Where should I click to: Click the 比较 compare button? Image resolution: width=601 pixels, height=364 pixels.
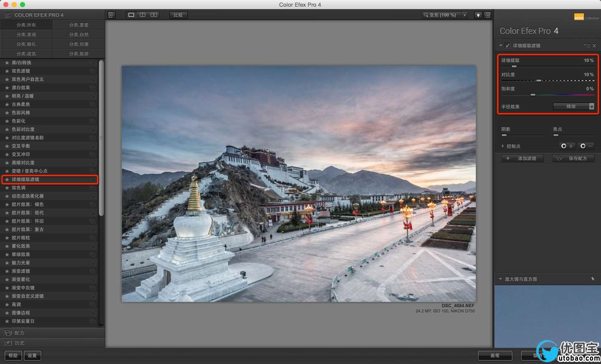point(179,15)
